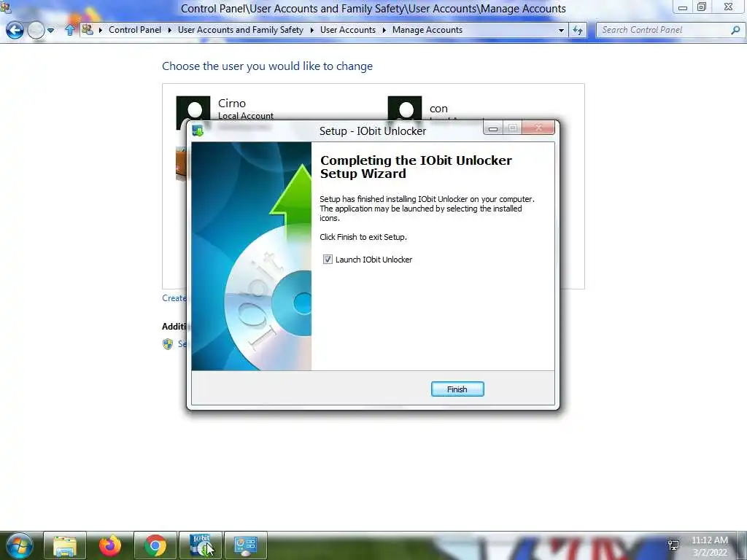Expand the arrow after User Accounts breadcrumb
The width and height of the screenshot is (747, 560).
384,30
